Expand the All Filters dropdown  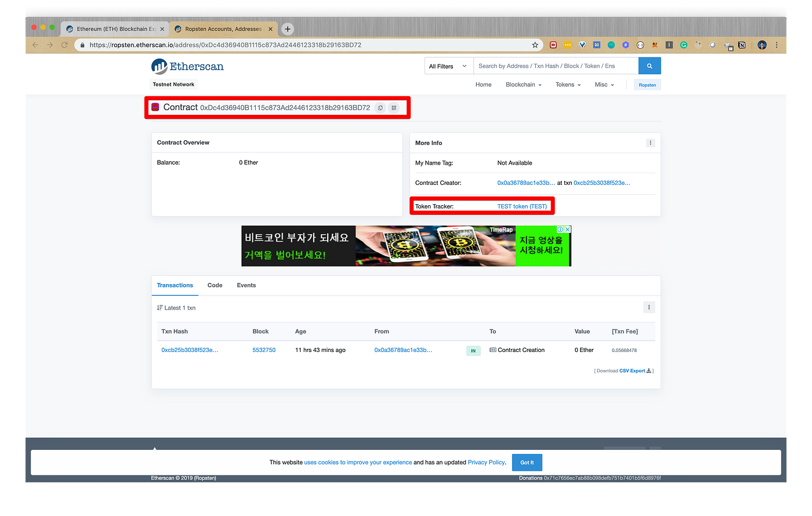(x=449, y=66)
